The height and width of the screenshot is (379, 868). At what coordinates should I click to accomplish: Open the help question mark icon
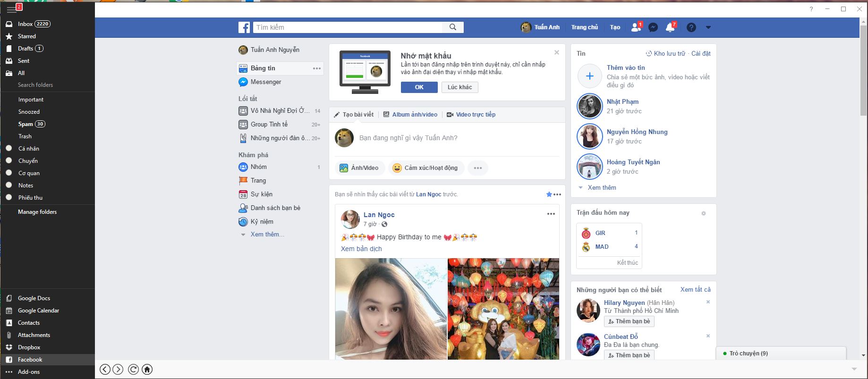click(x=691, y=27)
